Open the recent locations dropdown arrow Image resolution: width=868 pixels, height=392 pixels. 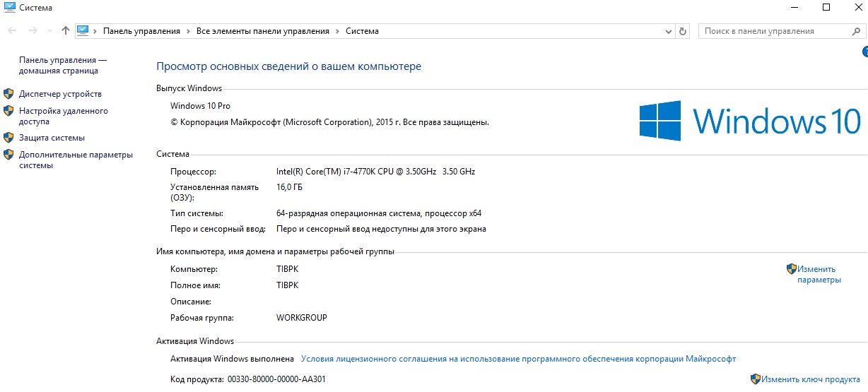tap(49, 31)
